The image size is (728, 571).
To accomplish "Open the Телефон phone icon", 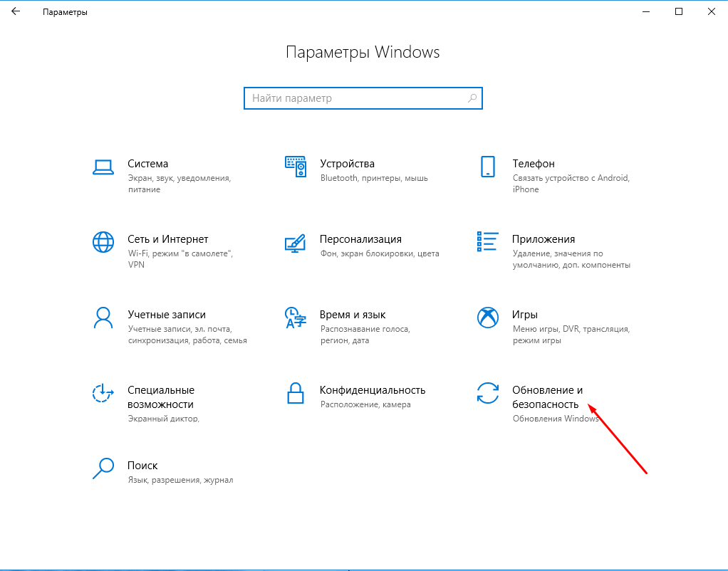I will click(487, 167).
